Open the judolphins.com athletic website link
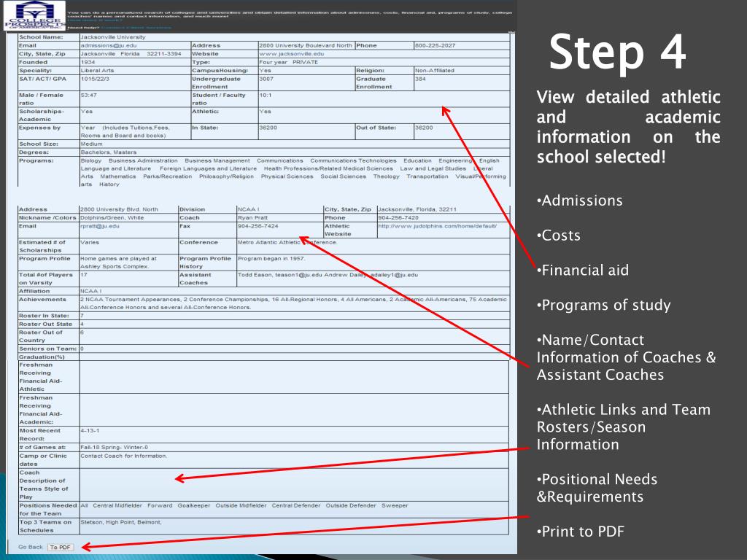 438,226
